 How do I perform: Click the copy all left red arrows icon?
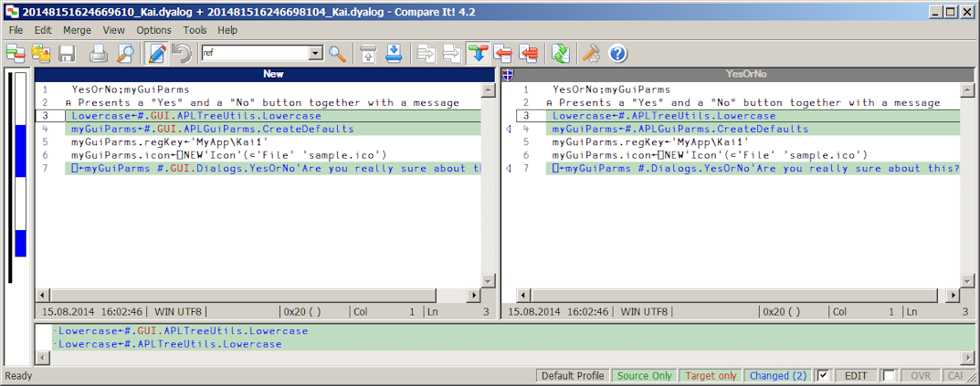pyautogui.click(x=529, y=54)
